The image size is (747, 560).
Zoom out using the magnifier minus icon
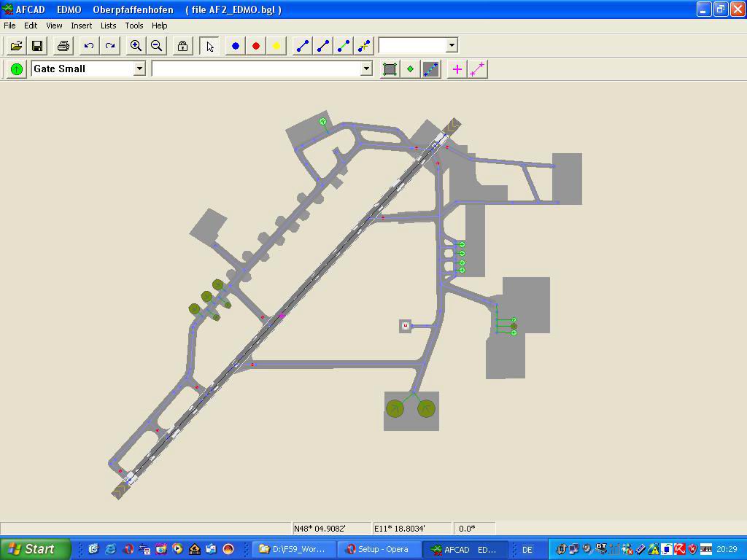click(x=156, y=46)
